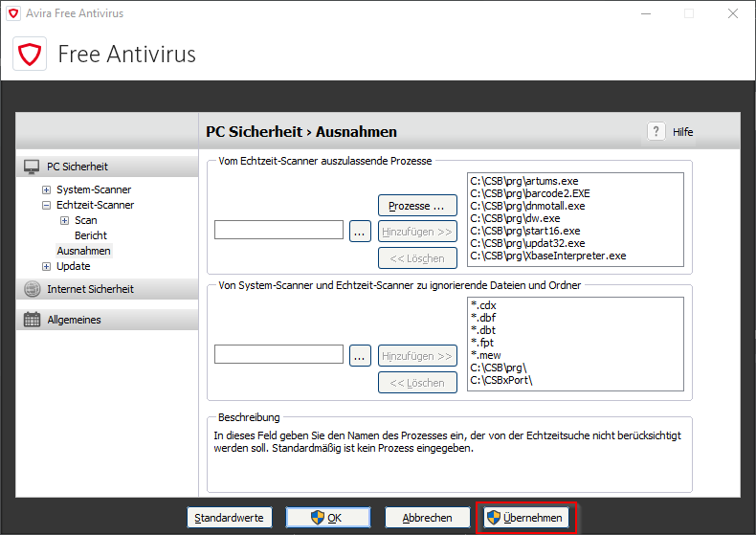Select C:\CSB\prg\dnmotall.exe entry
This screenshot has width=756, height=535.
tap(527, 207)
